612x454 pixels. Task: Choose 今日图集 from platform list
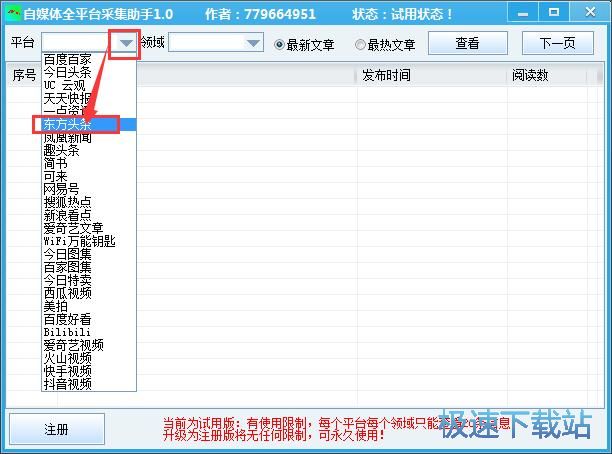tap(89, 254)
